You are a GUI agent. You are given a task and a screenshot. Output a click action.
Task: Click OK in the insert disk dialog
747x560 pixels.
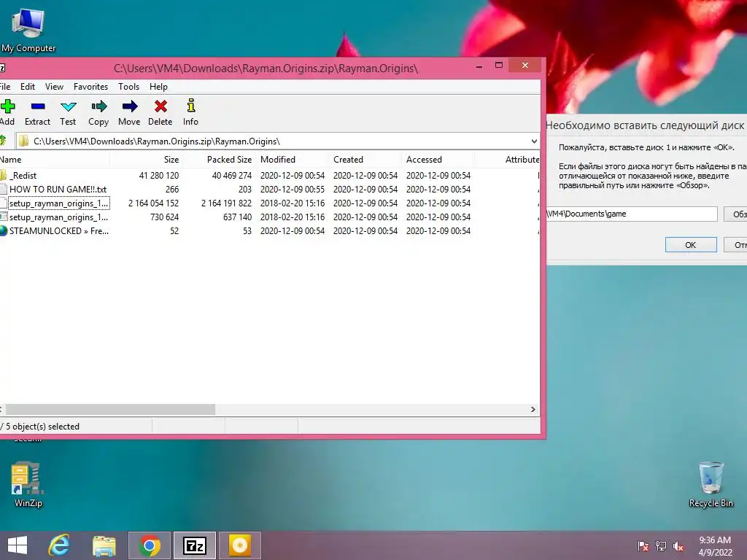(691, 245)
